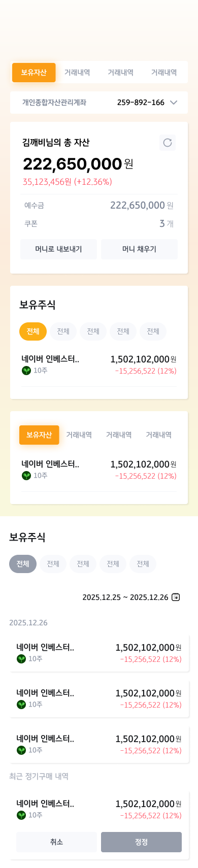The image size is (198, 868).
Task: Tap the 머니로 내보내기 button
Action: (x=58, y=249)
